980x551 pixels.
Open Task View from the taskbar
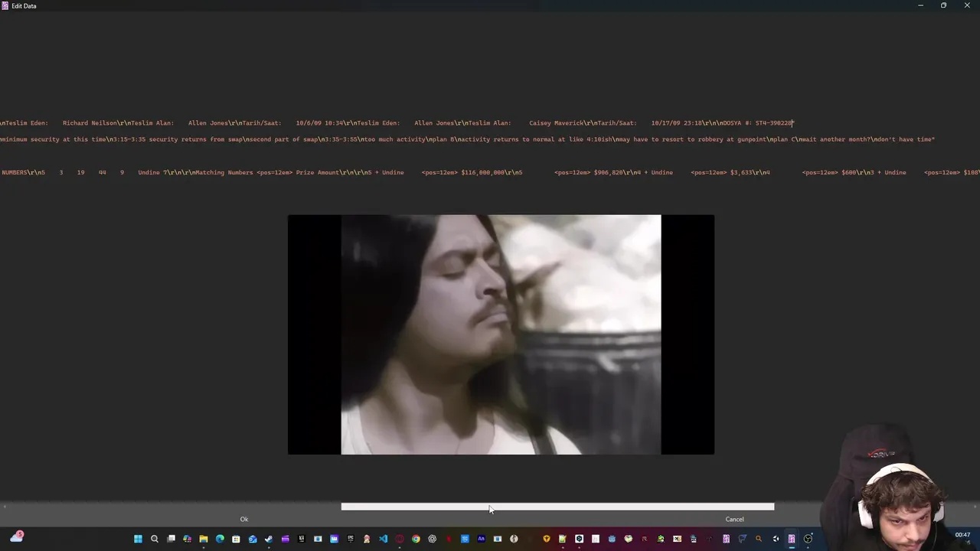point(171,539)
